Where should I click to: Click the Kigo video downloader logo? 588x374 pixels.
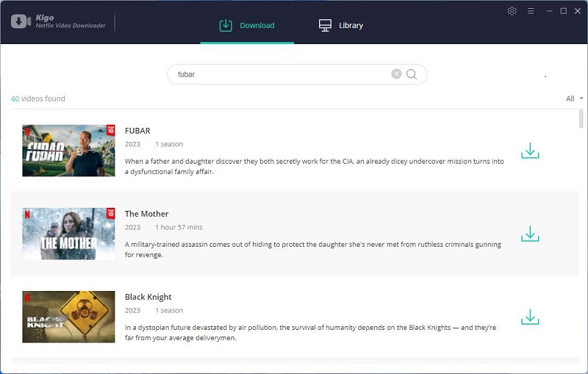pyautogui.click(x=58, y=21)
